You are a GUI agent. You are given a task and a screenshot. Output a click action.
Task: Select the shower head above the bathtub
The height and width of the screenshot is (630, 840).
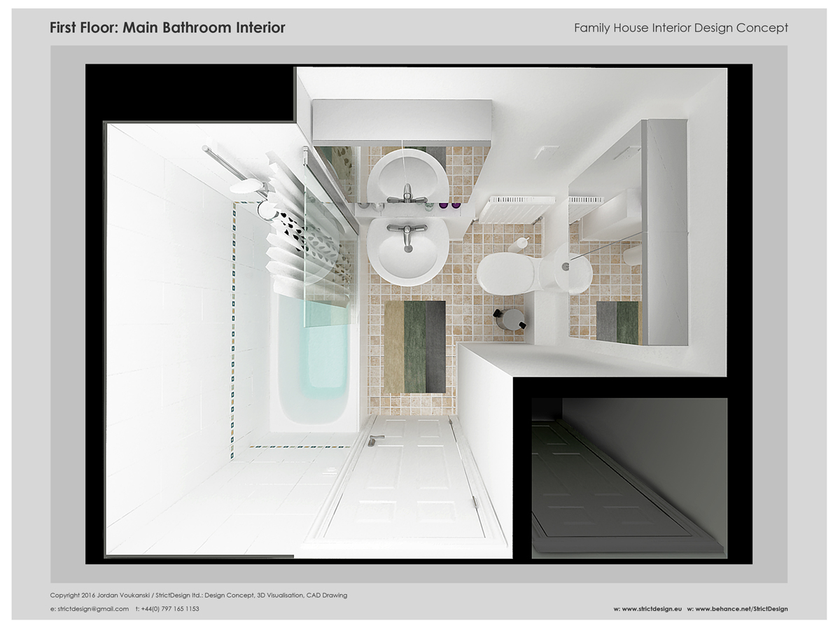(245, 186)
